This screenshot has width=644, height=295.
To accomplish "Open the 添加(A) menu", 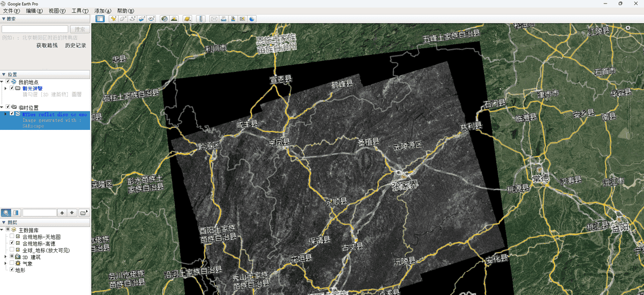I will tap(103, 11).
